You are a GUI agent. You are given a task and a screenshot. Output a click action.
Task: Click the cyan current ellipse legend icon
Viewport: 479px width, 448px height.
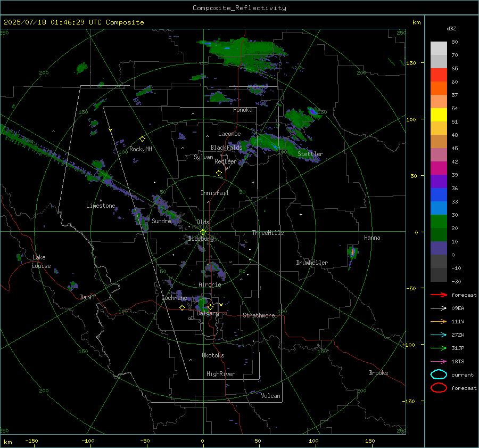pos(439,374)
